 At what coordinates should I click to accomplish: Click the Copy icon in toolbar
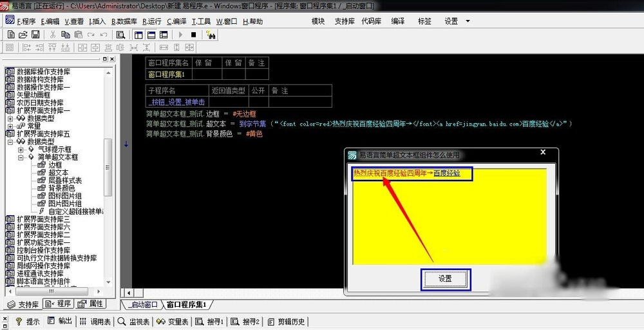pyautogui.click(x=65, y=35)
